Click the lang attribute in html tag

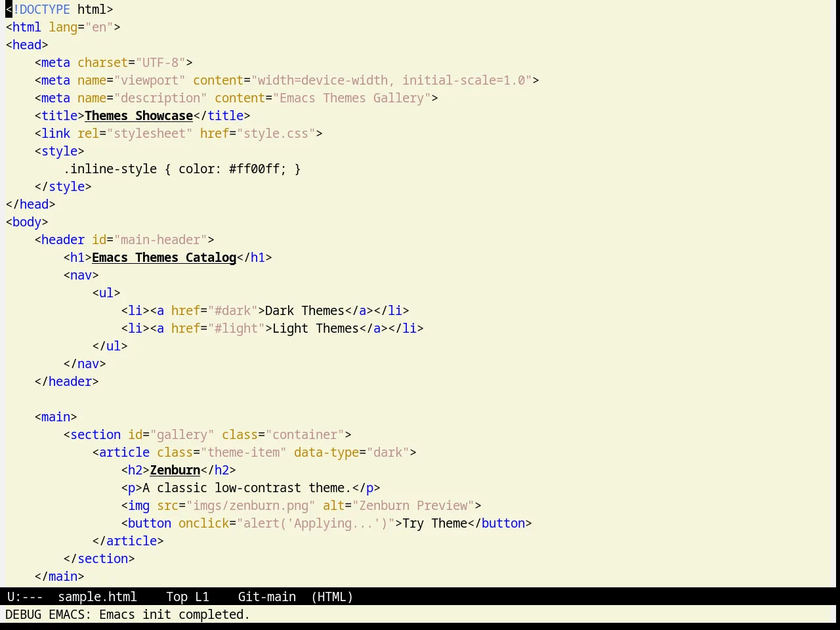[63, 27]
